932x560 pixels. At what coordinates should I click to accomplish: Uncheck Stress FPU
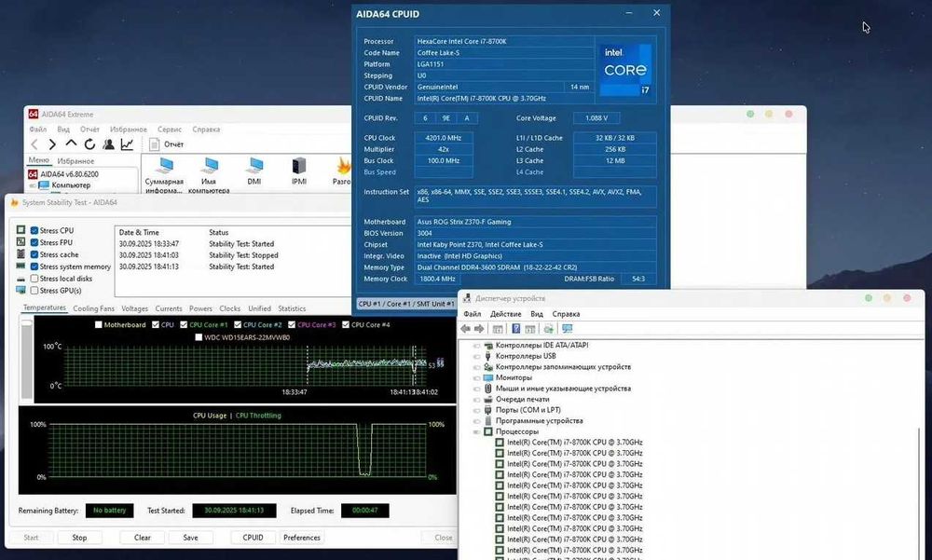pos(34,242)
